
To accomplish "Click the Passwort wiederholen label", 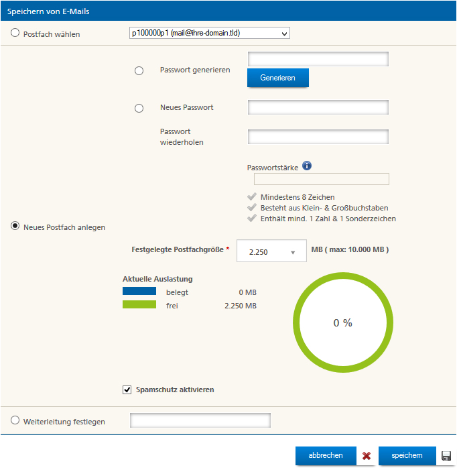I will pyautogui.click(x=182, y=137).
